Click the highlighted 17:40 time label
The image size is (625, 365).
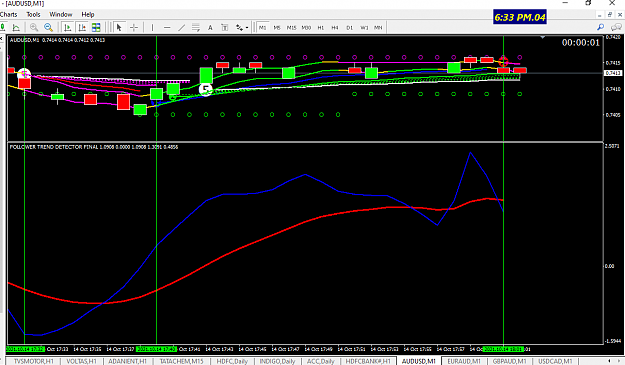[x=157, y=349]
